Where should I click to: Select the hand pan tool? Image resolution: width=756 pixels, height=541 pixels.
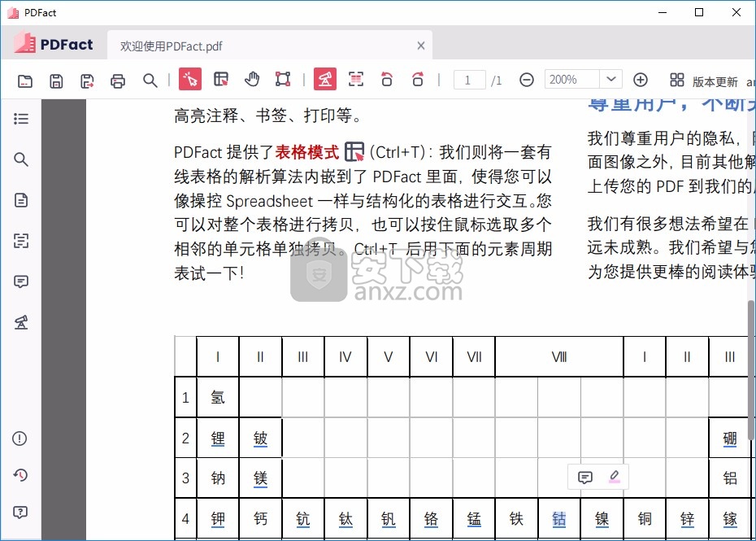[x=252, y=79]
